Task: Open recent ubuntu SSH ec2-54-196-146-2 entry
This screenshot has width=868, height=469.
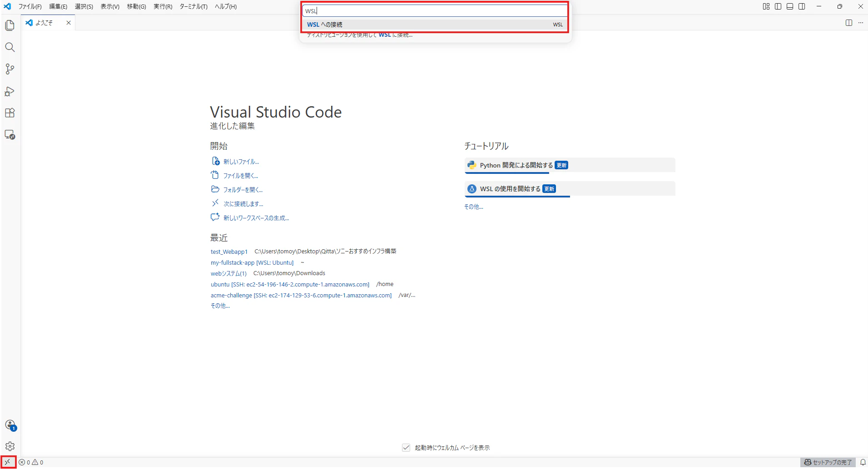Action: 290,284
